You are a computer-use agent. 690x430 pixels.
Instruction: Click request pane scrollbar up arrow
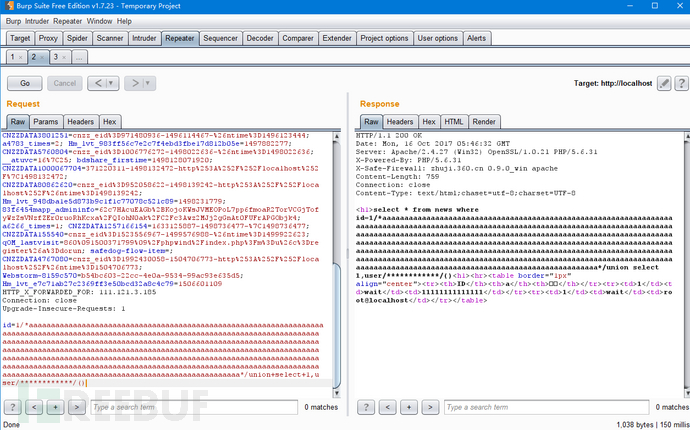337,136
